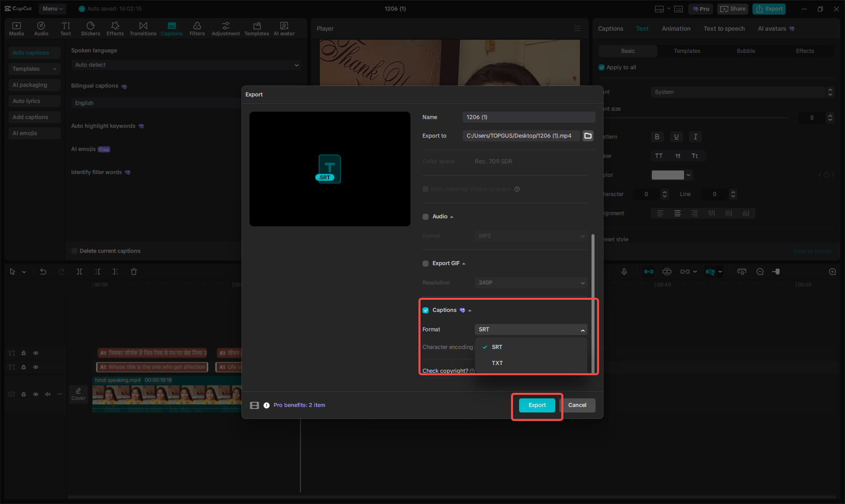Click the Bold pattern icon

point(657,137)
